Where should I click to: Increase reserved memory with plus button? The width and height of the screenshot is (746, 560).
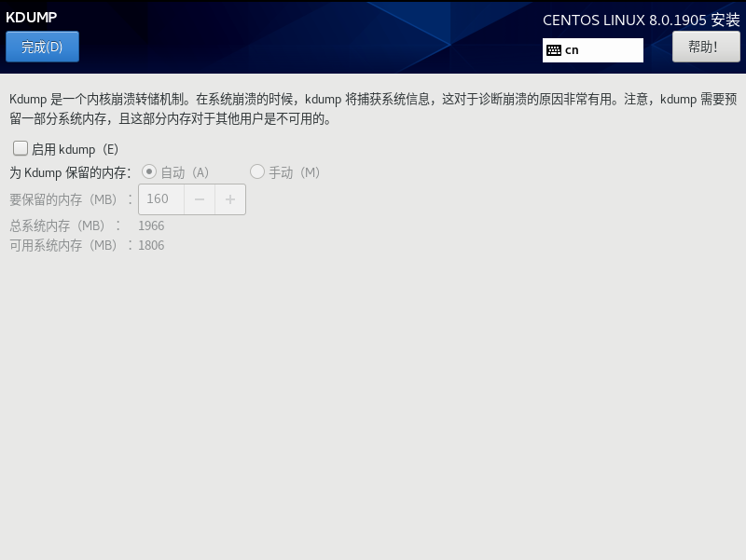click(230, 199)
